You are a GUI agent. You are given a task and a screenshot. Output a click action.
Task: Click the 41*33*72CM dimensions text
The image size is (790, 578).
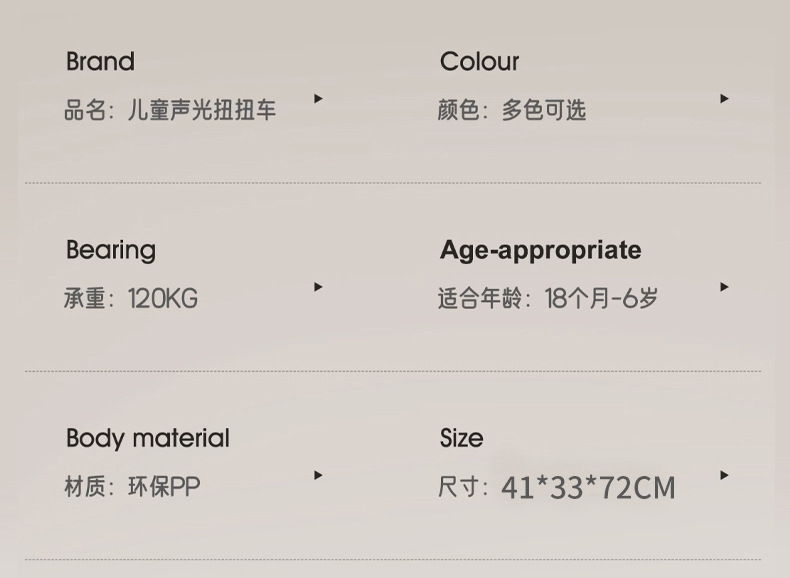pos(588,488)
